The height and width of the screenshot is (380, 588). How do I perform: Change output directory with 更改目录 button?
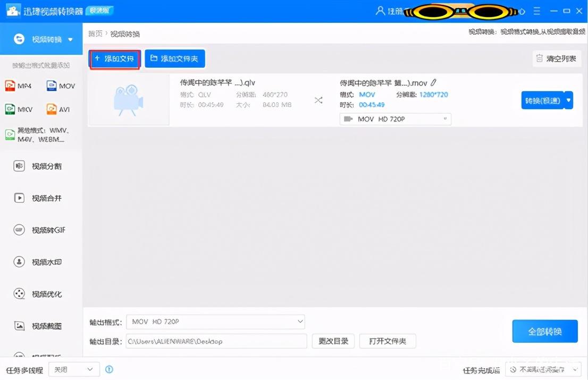pos(333,341)
